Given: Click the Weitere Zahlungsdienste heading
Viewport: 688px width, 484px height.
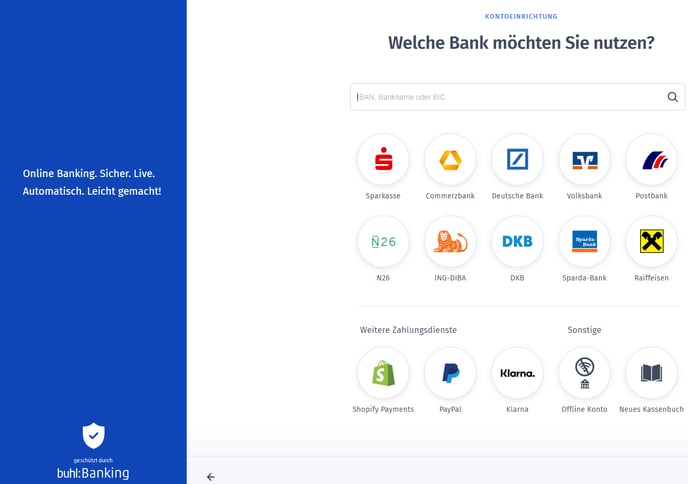Looking at the screenshot, I should (x=408, y=330).
